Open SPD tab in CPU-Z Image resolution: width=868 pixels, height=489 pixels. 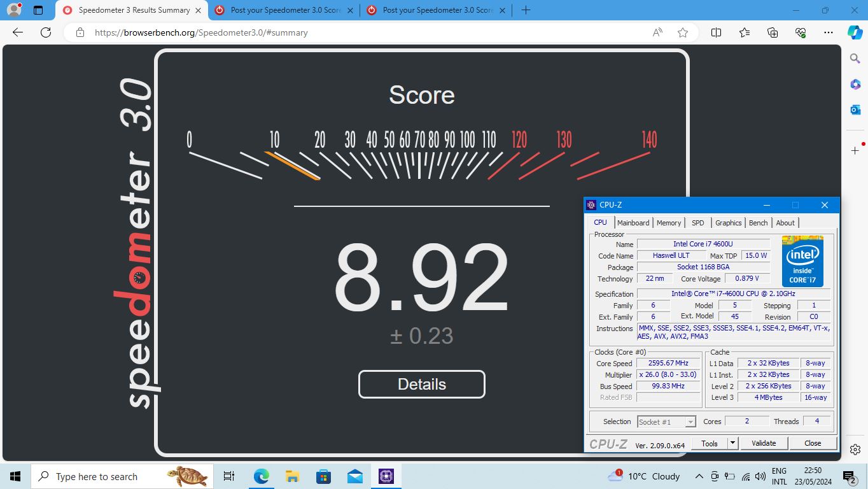[x=698, y=223]
